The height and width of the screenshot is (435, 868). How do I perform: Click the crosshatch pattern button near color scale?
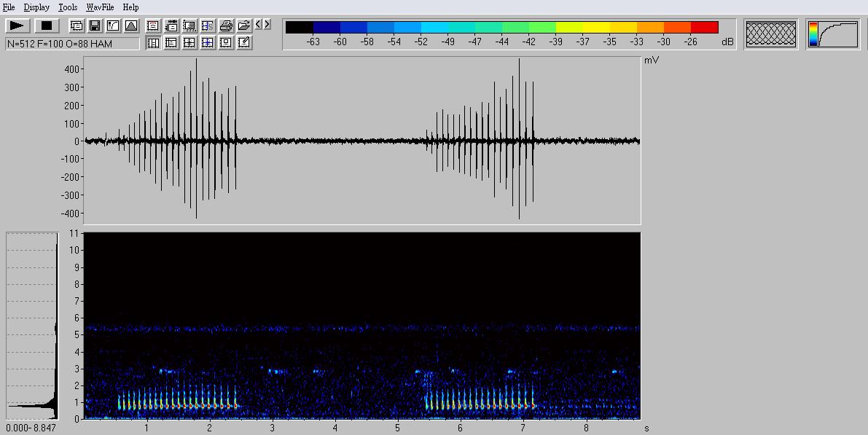pos(772,34)
